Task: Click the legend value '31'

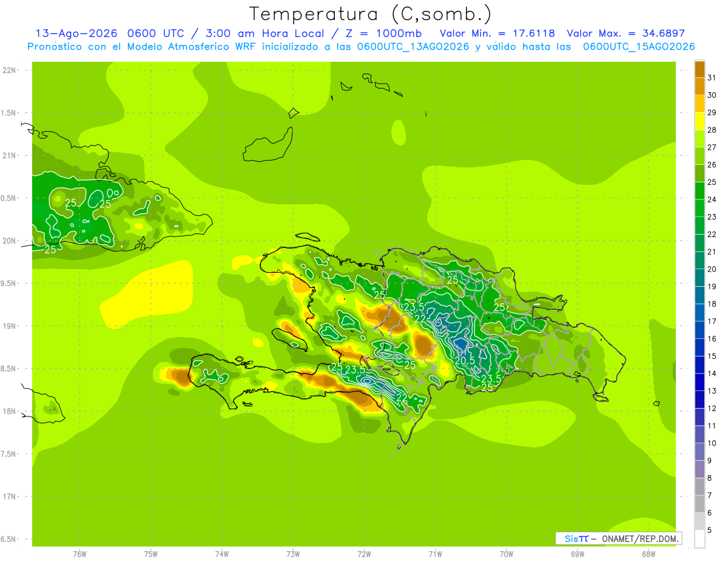Action: pyautogui.click(x=712, y=78)
